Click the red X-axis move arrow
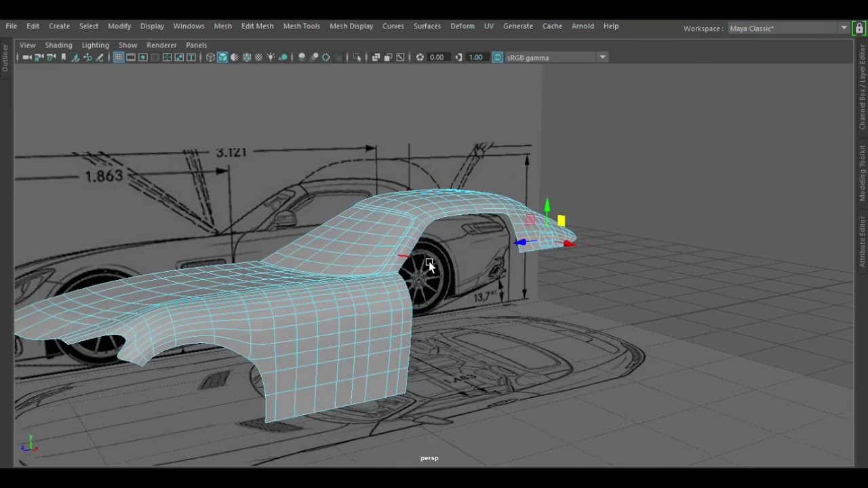Image resolution: width=868 pixels, height=488 pixels. (568, 243)
